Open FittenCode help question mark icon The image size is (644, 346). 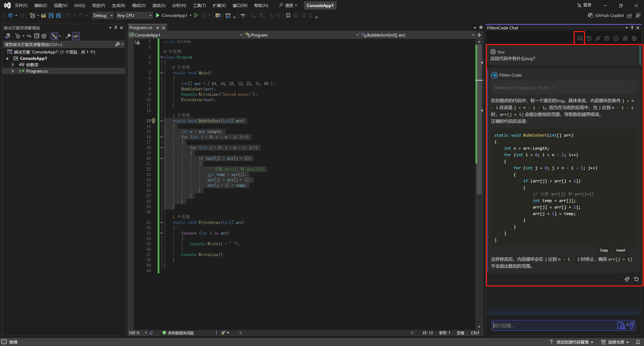point(607,38)
